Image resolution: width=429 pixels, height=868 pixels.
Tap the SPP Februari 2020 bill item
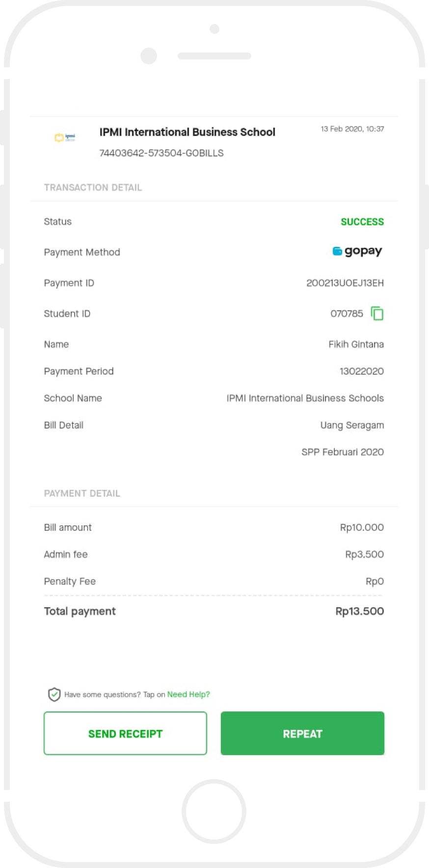coord(343,452)
